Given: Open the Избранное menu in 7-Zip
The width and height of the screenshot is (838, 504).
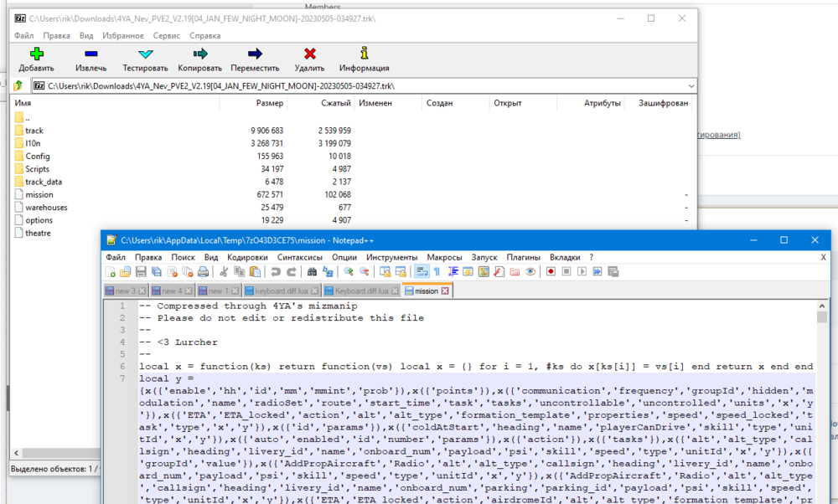Looking at the screenshot, I should [122, 36].
